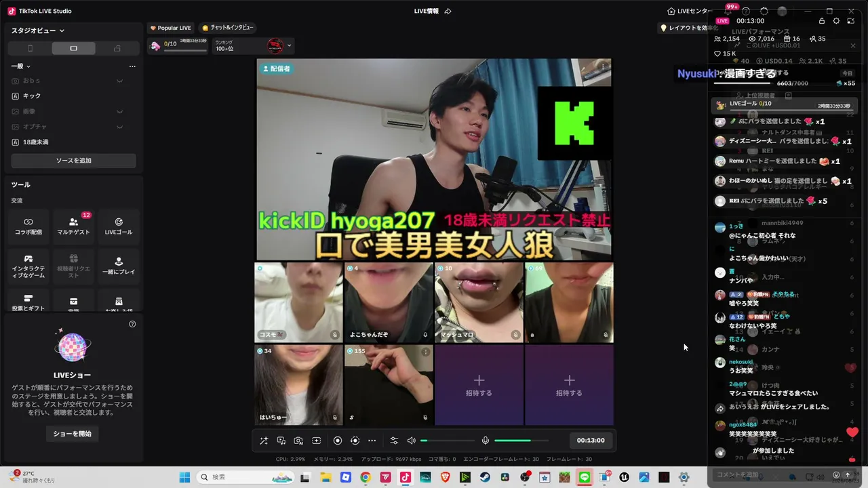Switch to the Popular LIVE tab
868x488 pixels.
click(x=170, y=28)
